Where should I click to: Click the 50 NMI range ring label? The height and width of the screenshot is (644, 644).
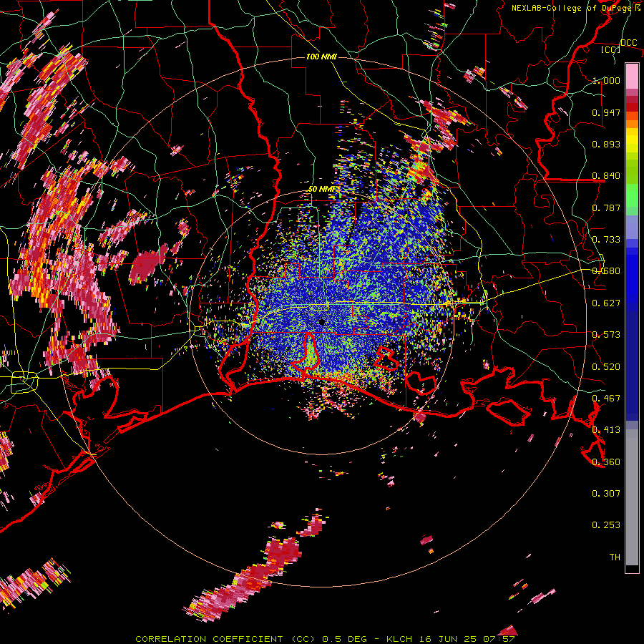point(321,189)
